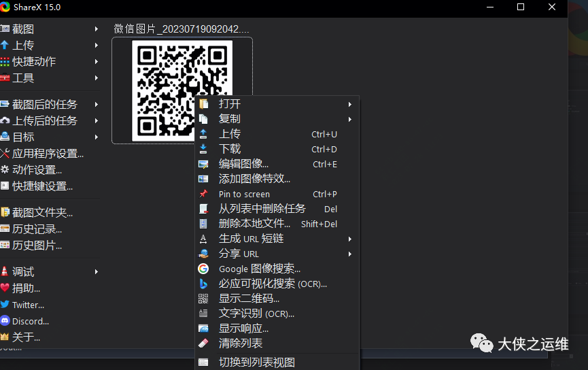The width and height of the screenshot is (588, 370).
Task: Open 历史记录... entry
Action: [x=37, y=229]
